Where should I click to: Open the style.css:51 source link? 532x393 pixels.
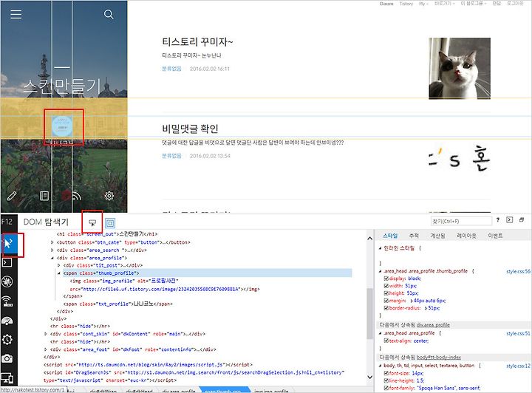[518, 334]
